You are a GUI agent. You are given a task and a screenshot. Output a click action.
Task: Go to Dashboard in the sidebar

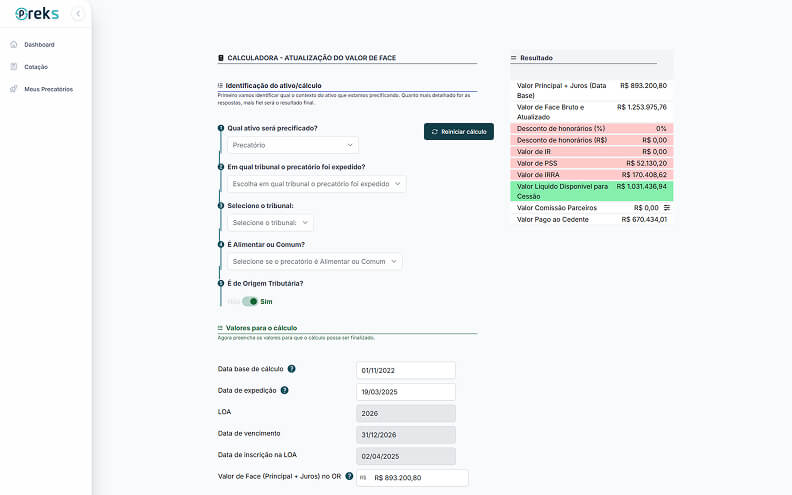[x=39, y=45]
